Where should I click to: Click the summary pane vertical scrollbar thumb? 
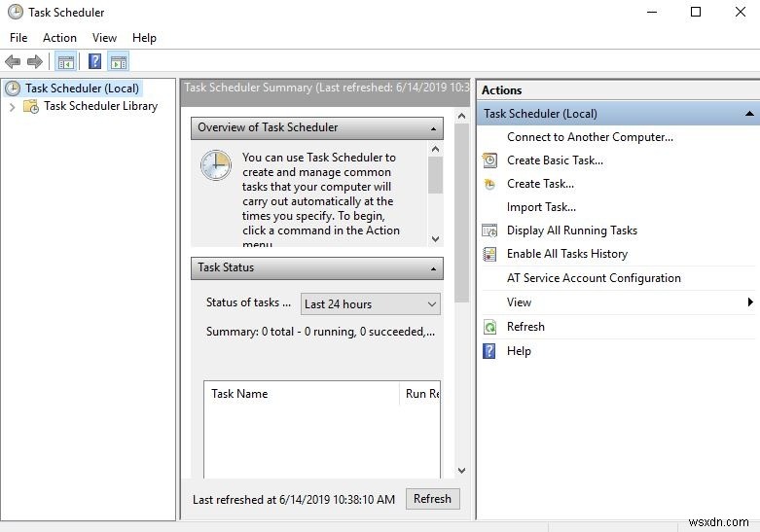click(462, 213)
